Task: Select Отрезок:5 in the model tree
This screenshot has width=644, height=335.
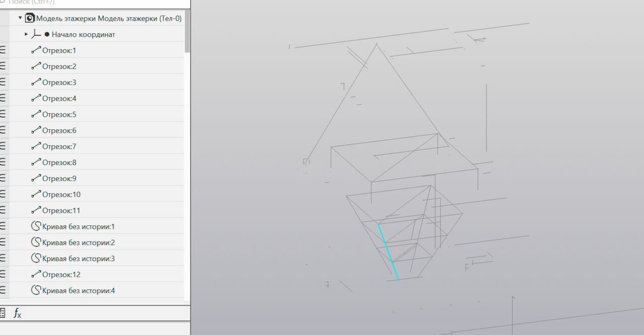Action: tap(59, 115)
